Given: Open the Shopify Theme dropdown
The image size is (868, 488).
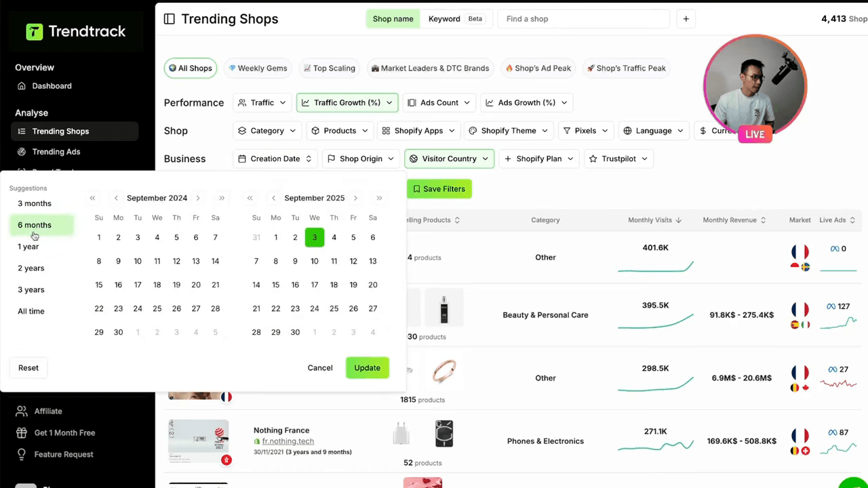Looking at the screenshot, I should click(507, 130).
